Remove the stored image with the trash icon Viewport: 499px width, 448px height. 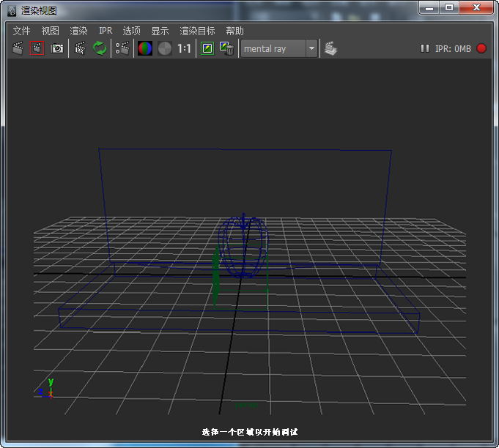click(x=227, y=48)
